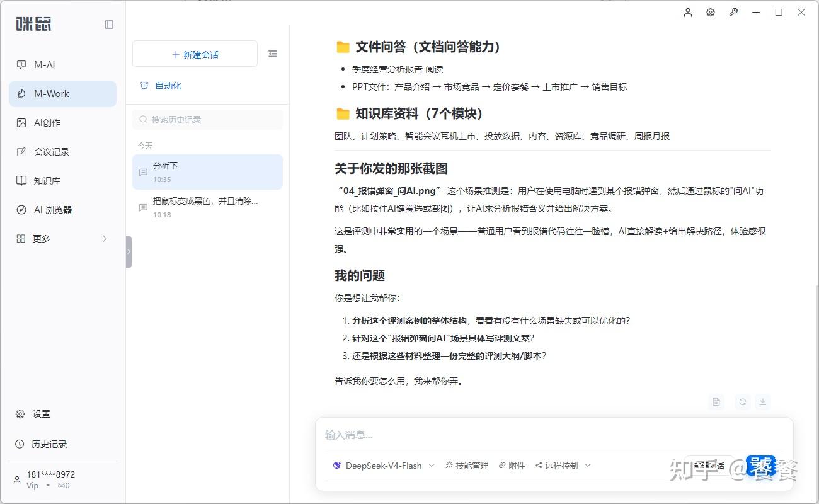Click the 知识库 open-book icon

coord(21,181)
